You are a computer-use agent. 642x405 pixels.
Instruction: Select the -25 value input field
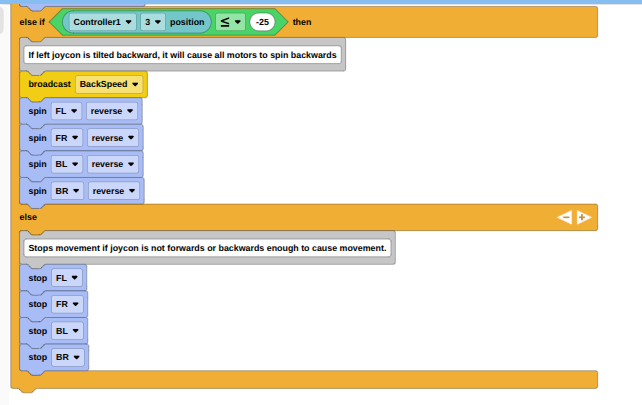[x=262, y=22]
